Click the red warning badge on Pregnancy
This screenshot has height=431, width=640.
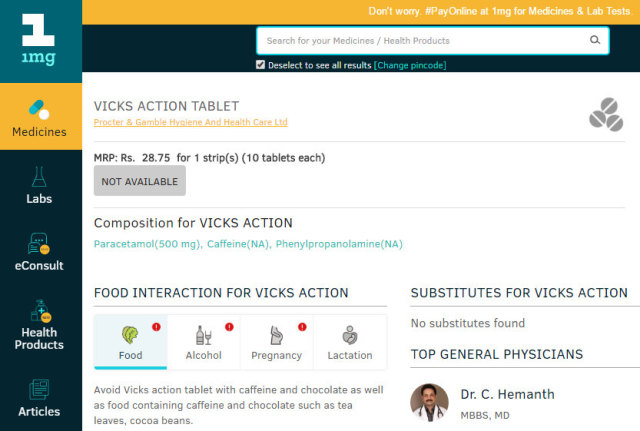pos(302,327)
